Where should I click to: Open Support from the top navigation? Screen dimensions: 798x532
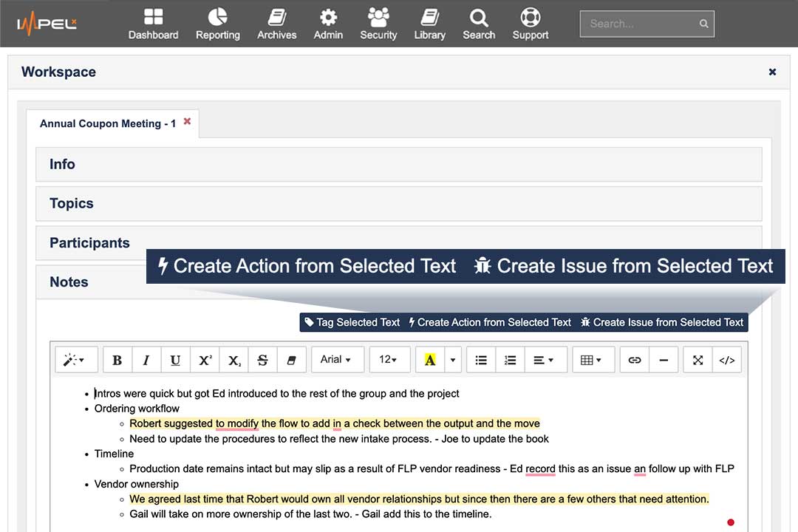[531, 24]
